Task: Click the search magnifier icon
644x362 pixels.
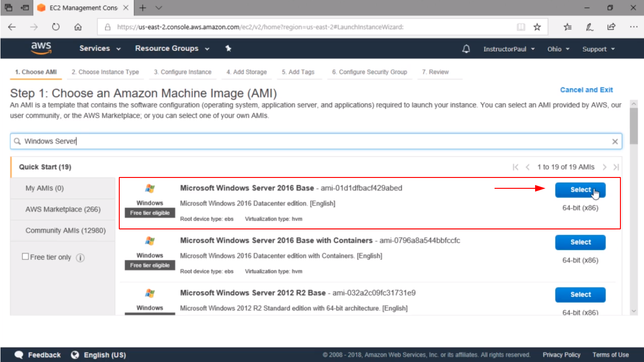Action: point(17,141)
